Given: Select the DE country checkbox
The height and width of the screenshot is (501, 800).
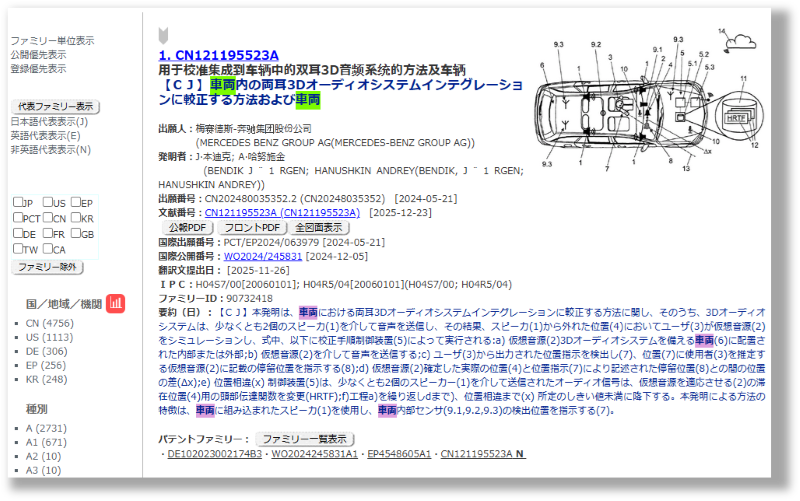Looking at the screenshot, I should [18, 234].
